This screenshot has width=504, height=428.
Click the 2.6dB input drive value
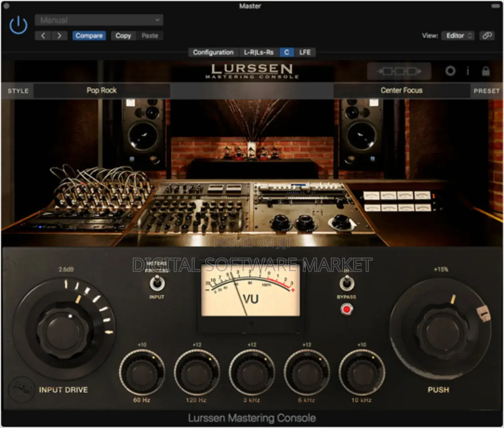(x=66, y=269)
